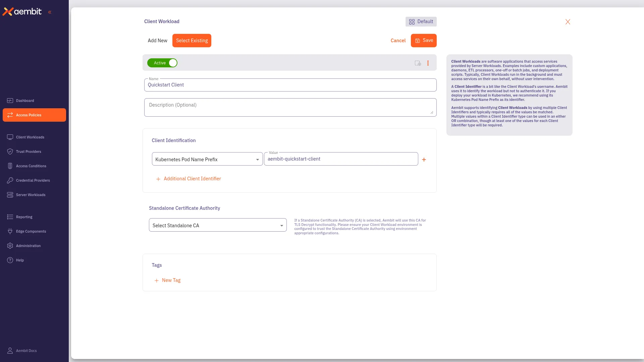Click the Description (Optional) text area

290,107
